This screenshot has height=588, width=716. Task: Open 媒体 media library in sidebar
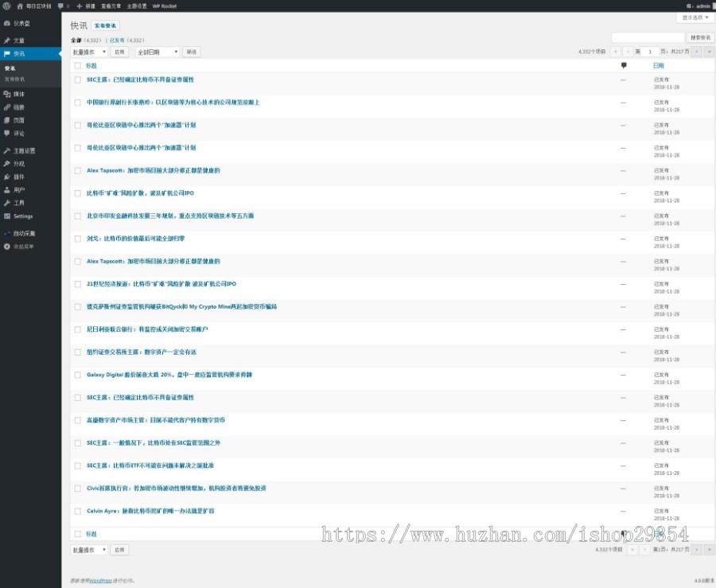click(18, 94)
